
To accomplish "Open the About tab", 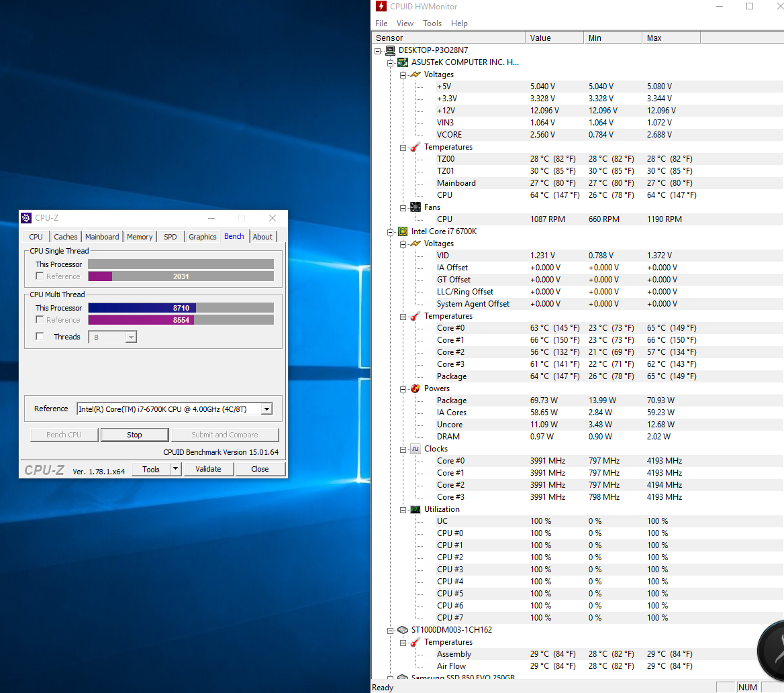I will [x=262, y=237].
